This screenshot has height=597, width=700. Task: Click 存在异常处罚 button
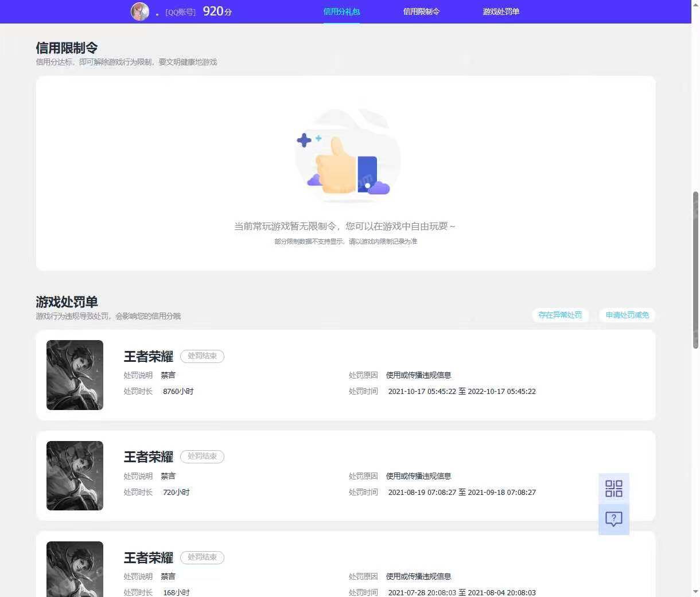coord(560,315)
